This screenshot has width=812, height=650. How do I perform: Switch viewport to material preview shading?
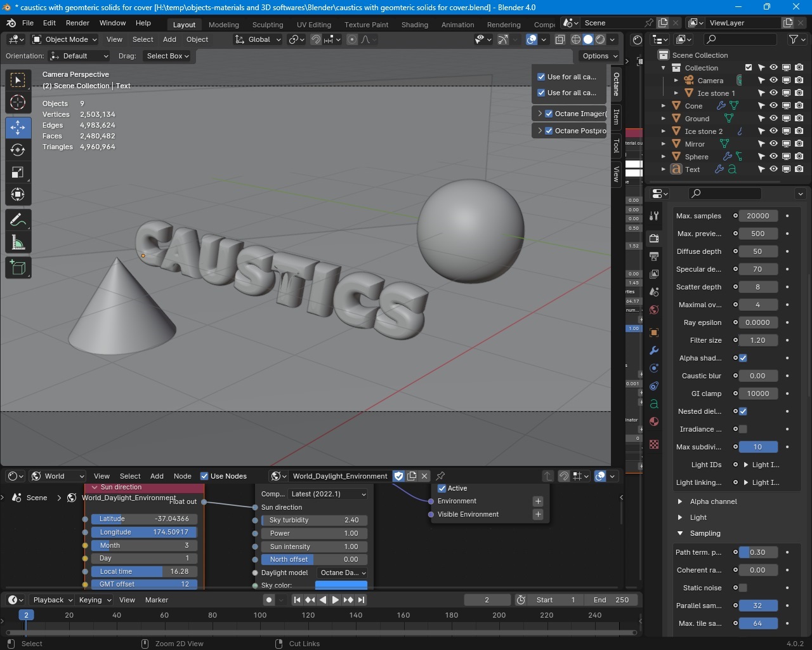[x=600, y=39]
